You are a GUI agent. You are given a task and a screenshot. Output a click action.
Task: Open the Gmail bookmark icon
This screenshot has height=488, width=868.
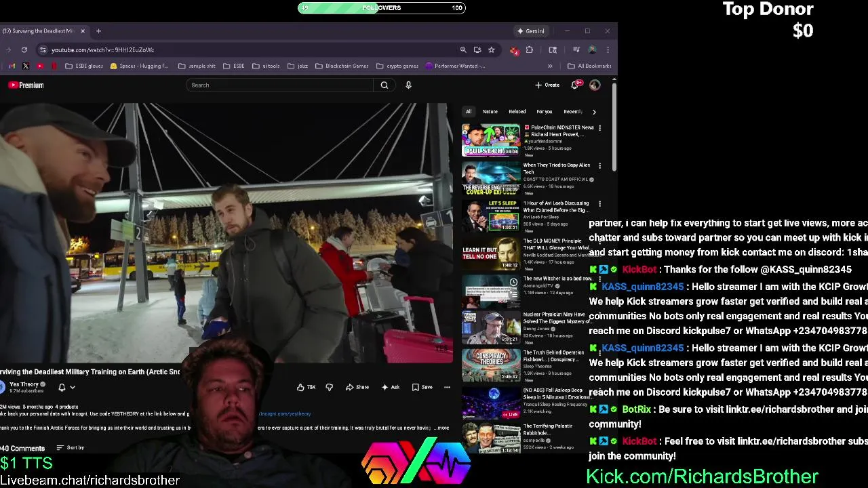pyautogui.click(x=12, y=66)
